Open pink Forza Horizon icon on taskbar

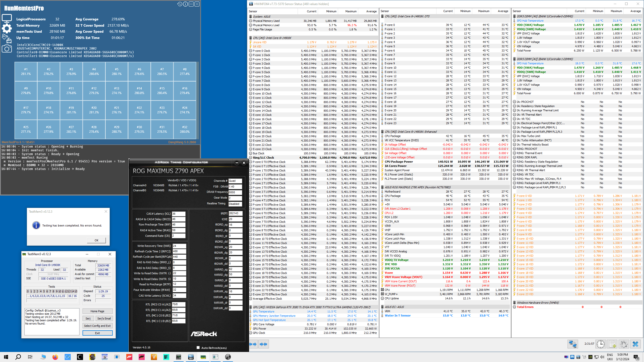(x=141, y=357)
